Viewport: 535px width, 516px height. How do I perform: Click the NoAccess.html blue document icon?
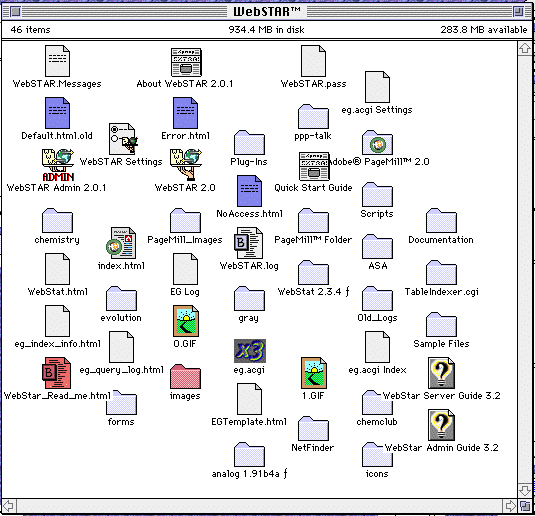pyautogui.click(x=249, y=191)
